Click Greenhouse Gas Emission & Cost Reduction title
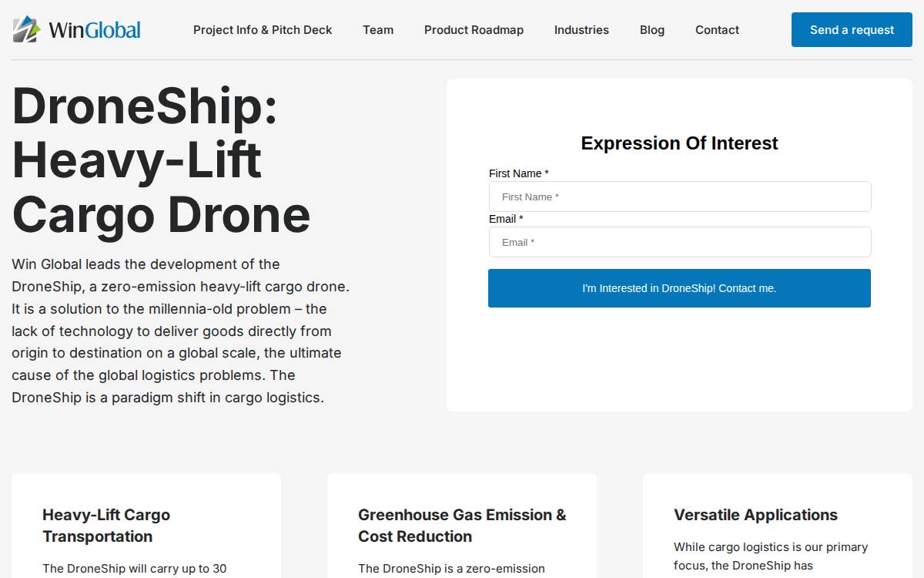 click(462, 526)
